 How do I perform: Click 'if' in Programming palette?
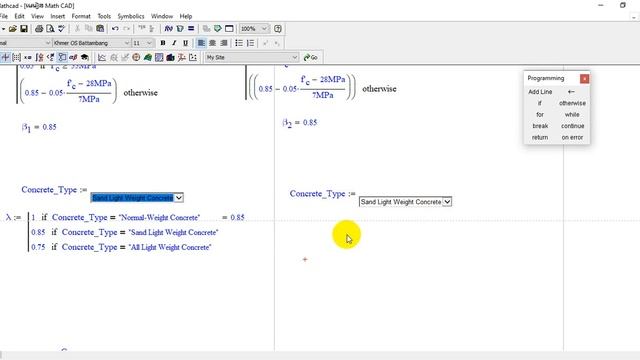(540, 103)
